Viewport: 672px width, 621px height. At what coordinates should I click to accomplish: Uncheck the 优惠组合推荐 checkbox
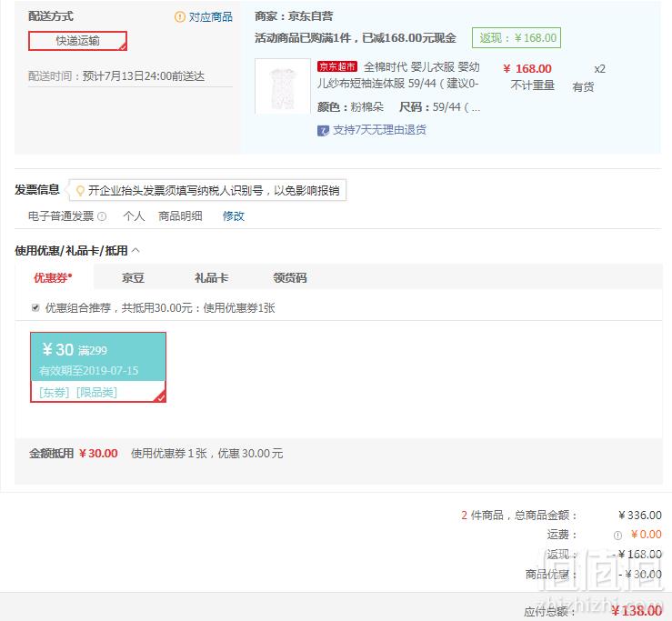35,307
